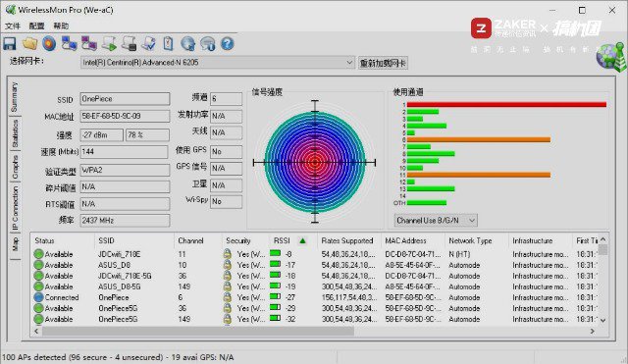Click the list's scroll right arrow
628x364 pixels.
tap(592, 332)
